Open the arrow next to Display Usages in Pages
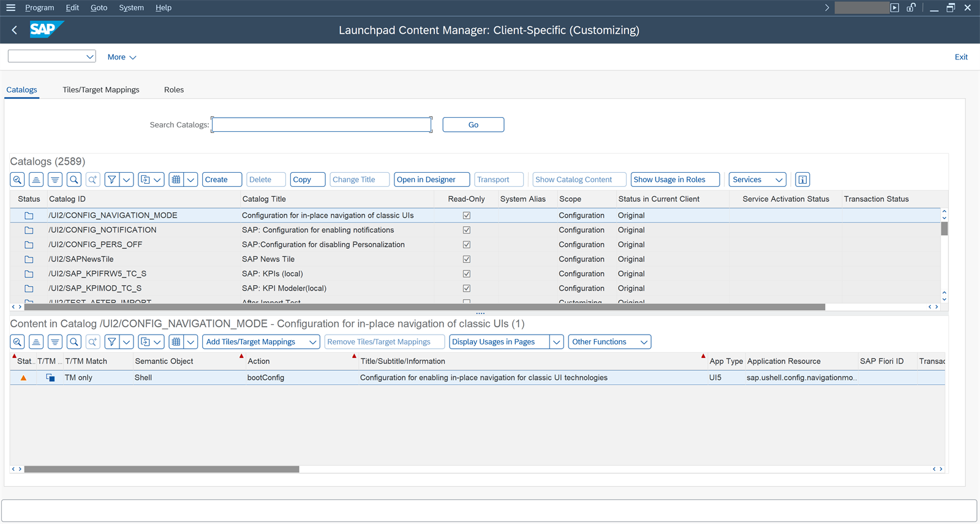Viewport: 980px width, 524px height. click(x=557, y=342)
